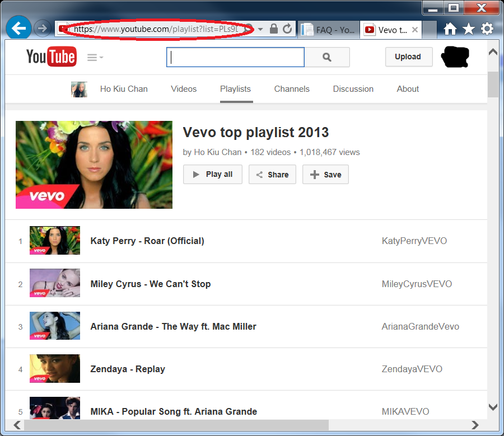Save the playlist with the Save button
Viewport: 504px width, 436px height.
tap(325, 175)
